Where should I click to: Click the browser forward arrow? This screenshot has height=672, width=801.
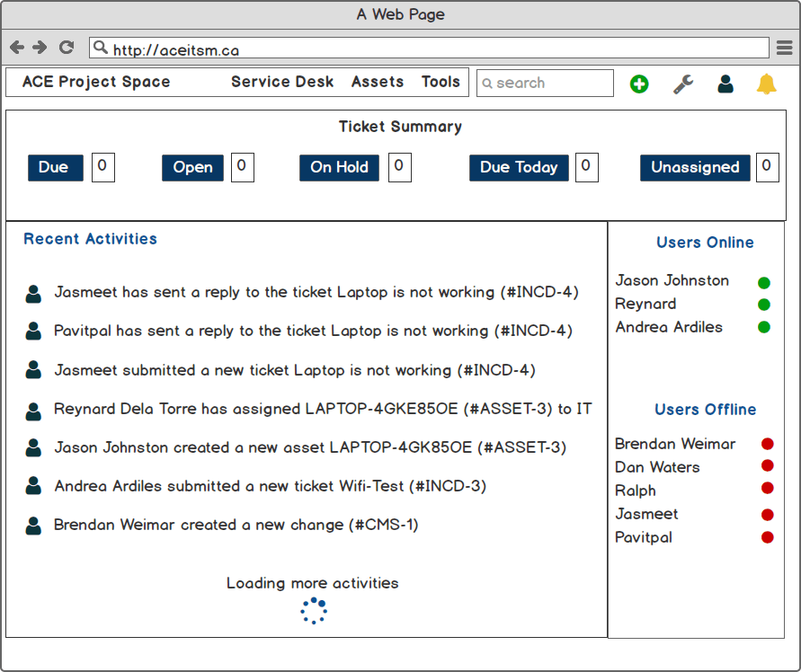(40, 48)
